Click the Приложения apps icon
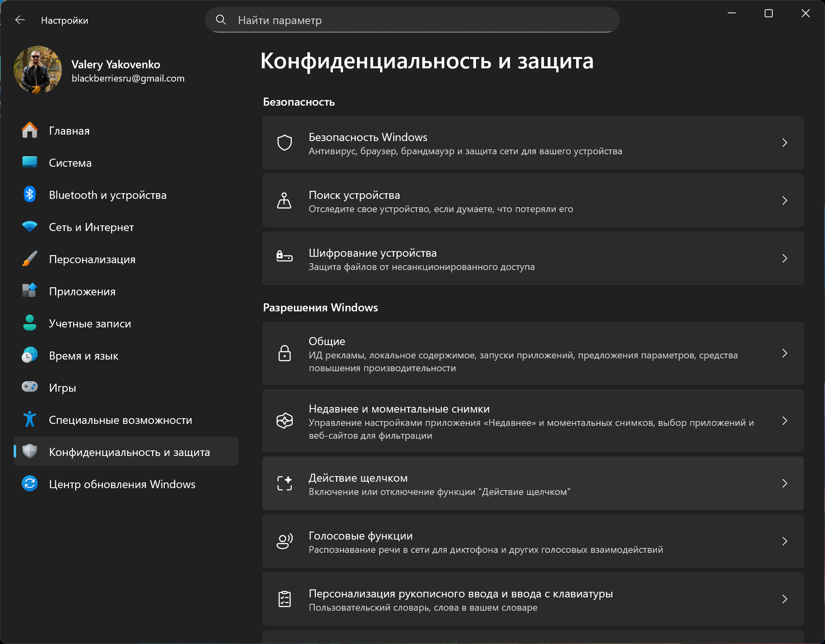 pyautogui.click(x=30, y=290)
